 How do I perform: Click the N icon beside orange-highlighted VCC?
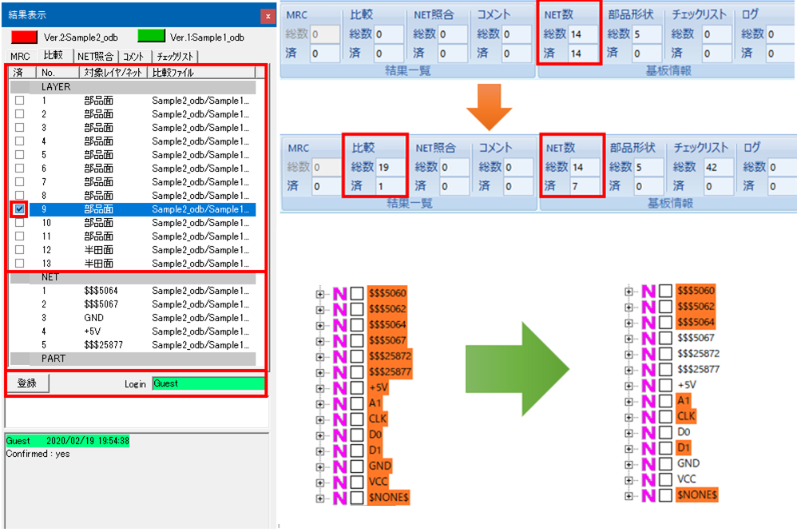coord(340,482)
